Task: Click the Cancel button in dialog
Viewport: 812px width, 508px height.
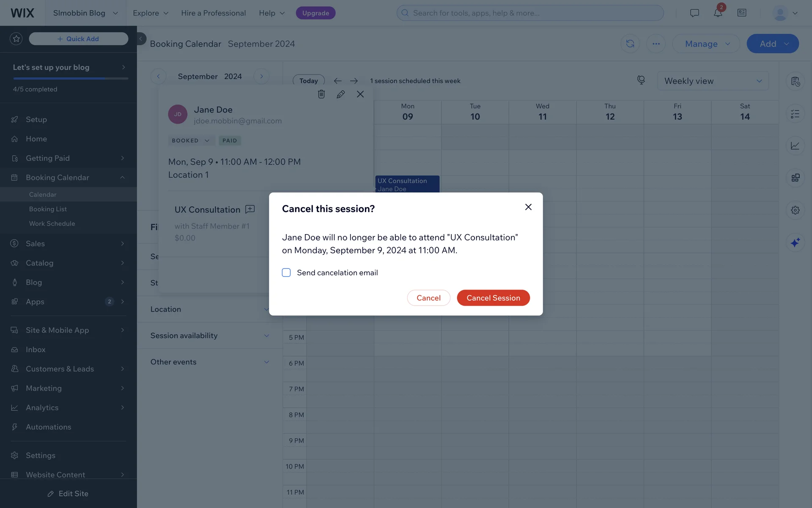Action: pyautogui.click(x=428, y=298)
